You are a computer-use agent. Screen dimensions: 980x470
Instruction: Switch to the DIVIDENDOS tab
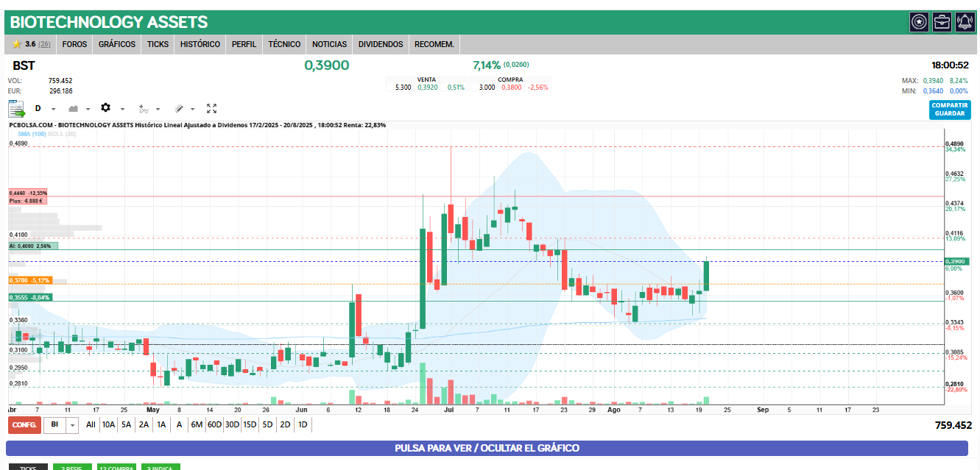(381, 44)
